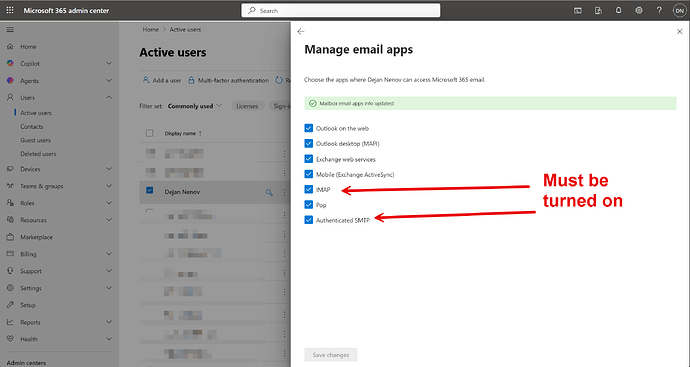
Task: Open Active users in sidebar
Action: (36, 113)
